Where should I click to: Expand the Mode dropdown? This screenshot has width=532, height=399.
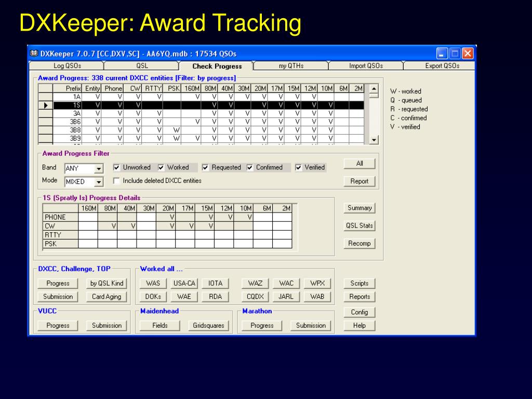(x=99, y=182)
